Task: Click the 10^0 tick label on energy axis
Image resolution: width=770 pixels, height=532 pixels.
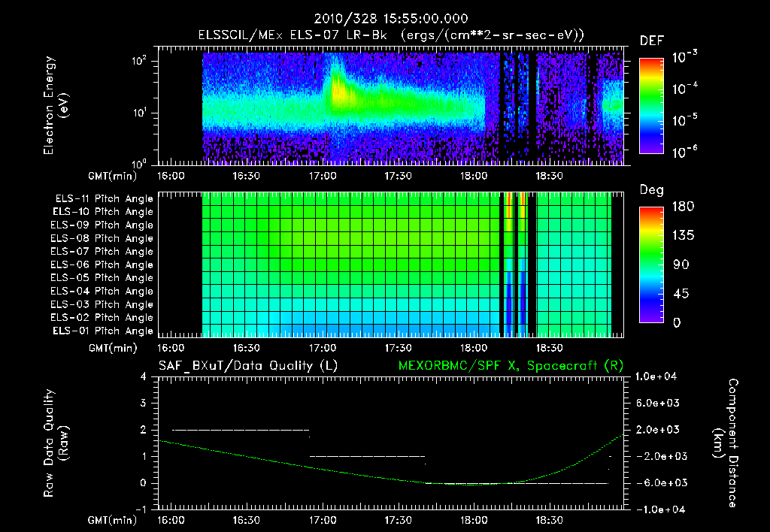Action: [139, 163]
